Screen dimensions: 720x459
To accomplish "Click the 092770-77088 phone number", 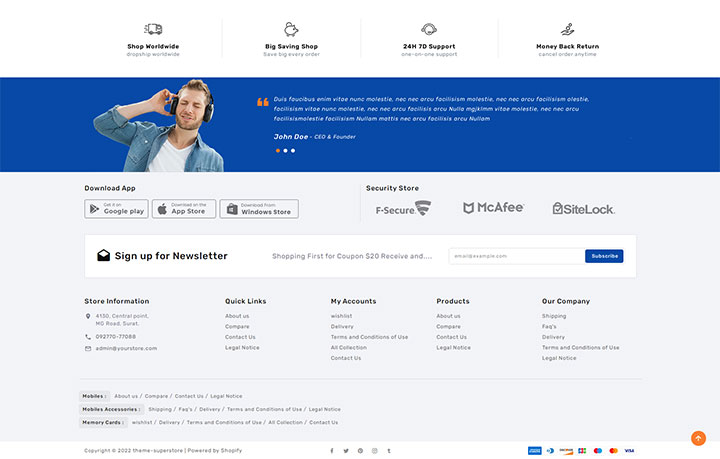I will pyautogui.click(x=116, y=337).
